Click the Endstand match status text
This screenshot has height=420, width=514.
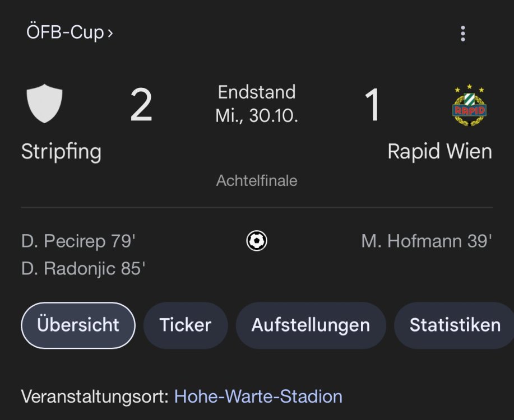[257, 92]
